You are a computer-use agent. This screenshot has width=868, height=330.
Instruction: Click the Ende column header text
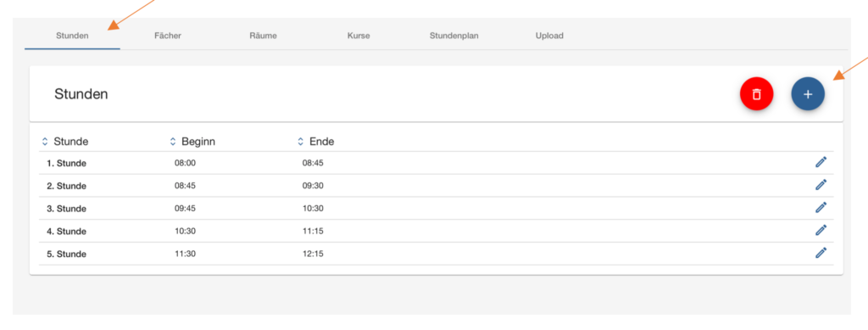321,142
